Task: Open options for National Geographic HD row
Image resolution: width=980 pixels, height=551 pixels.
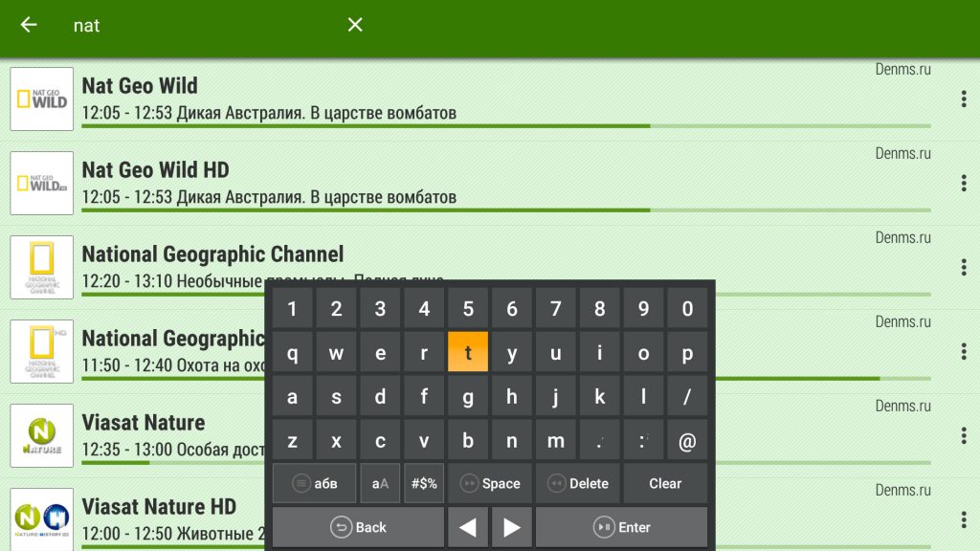Action: pos(964,351)
